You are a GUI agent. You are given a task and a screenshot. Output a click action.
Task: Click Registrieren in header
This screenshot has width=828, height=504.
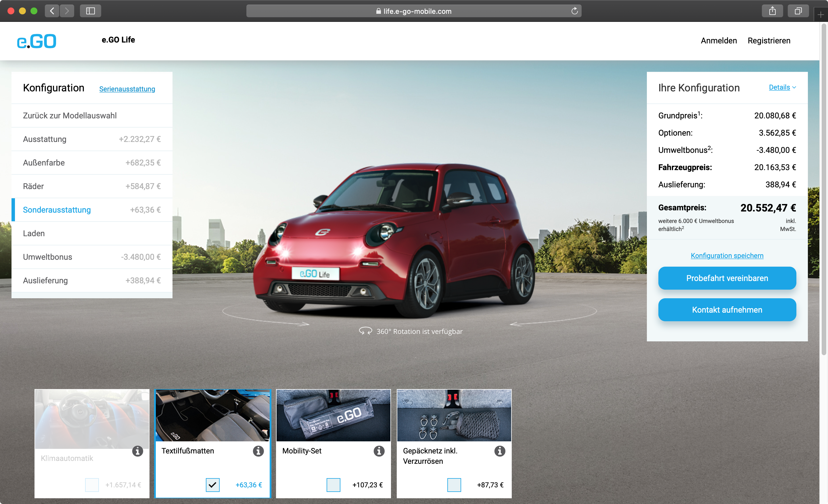(769, 41)
